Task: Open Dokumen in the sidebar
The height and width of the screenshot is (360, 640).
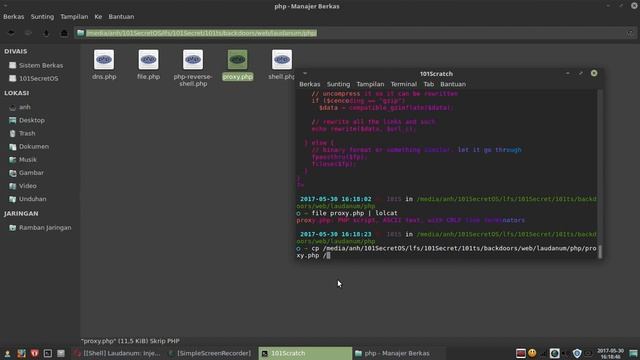Action: pos(29,146)
